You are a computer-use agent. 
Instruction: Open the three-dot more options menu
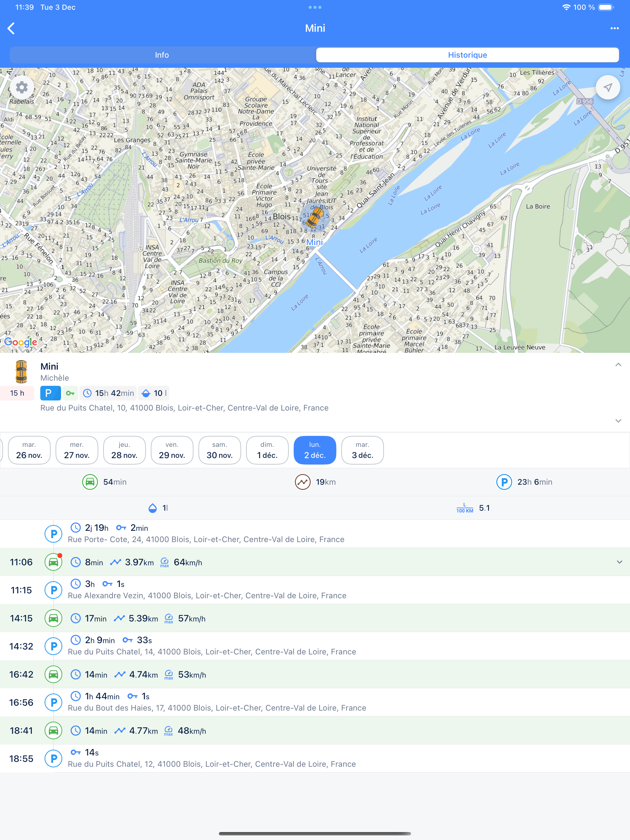click(614, 28)
